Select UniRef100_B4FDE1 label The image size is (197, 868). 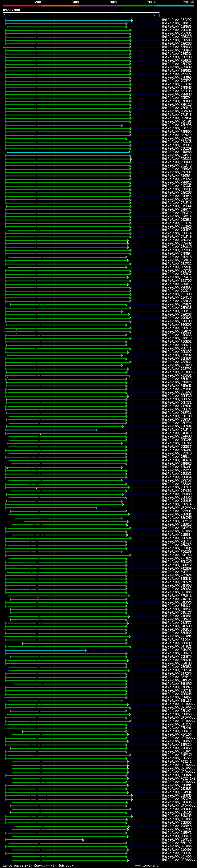[177, 71]
